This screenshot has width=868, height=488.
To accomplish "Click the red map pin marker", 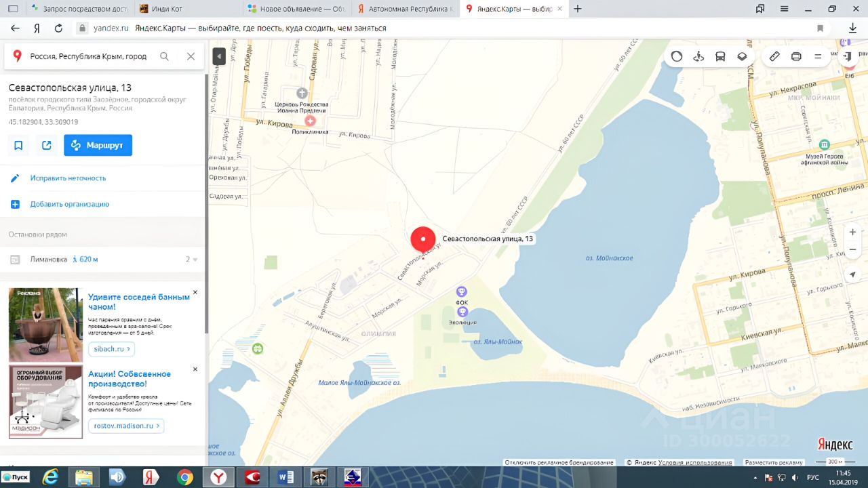I will pyautogui.click(x=422, y=239).
